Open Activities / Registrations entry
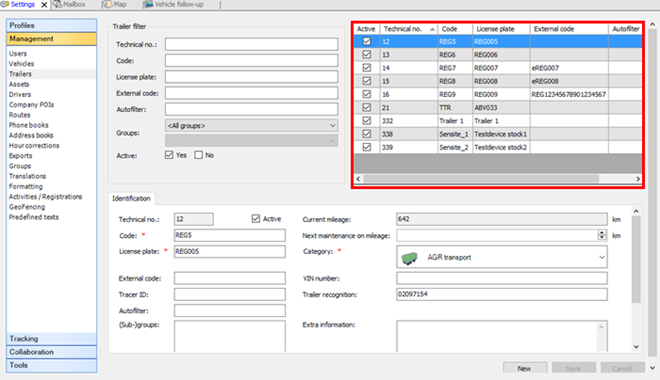Screen dimensions: 660x380 click(x=45, y=197)
